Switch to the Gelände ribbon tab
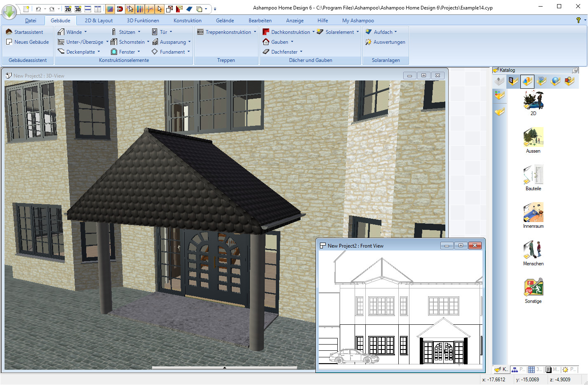Viewport: 588px width, 385px height. point(225,21)
